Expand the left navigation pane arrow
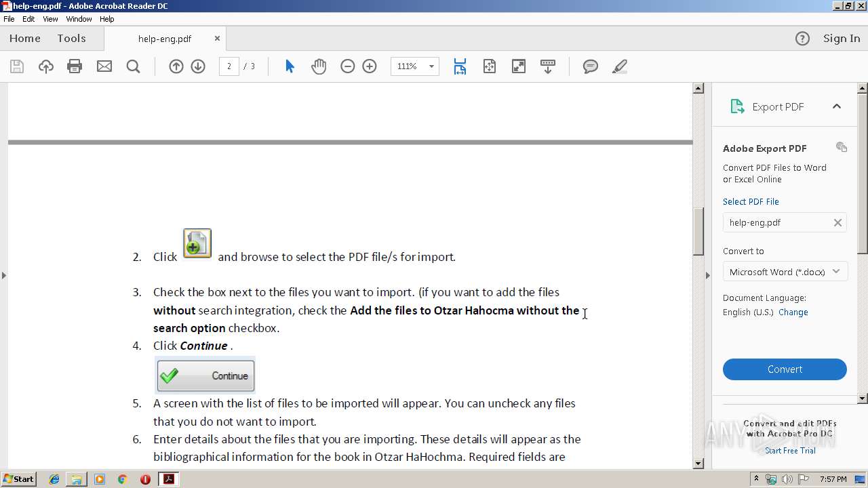Image resolution: width=868 pixels, height=488 pixels. pos(4,275)
